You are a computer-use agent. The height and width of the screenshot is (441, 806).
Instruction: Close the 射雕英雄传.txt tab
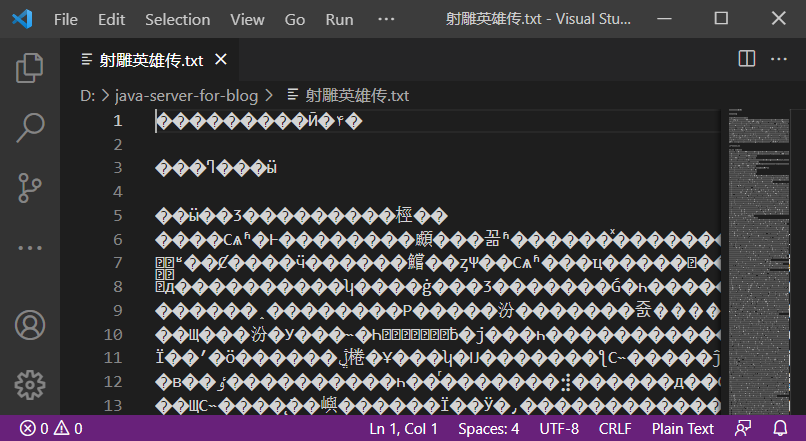pyautogui.click(x=221, y=59)
